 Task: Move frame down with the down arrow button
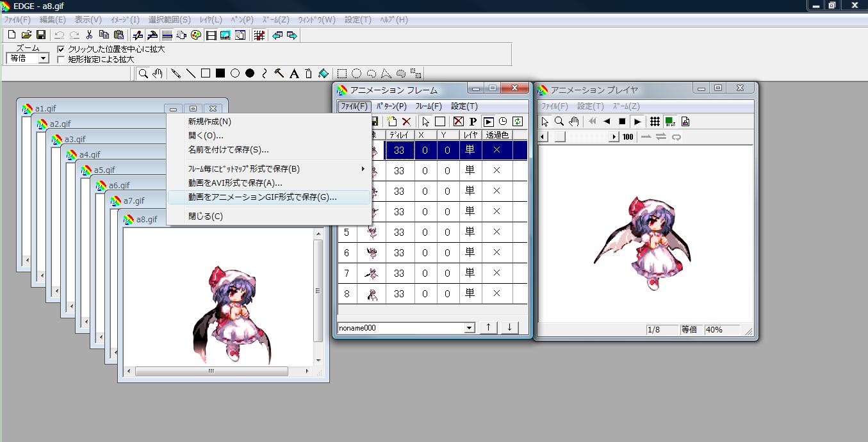click(x=509, y=327)
